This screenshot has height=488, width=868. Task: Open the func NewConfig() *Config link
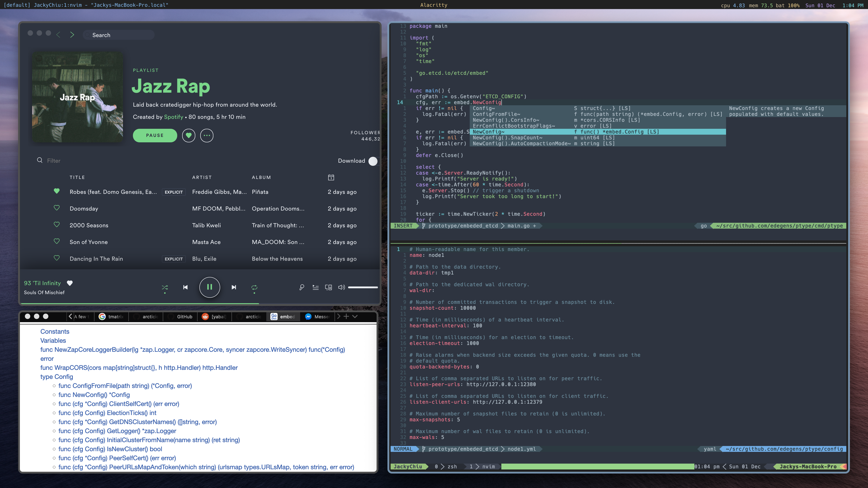94,395
